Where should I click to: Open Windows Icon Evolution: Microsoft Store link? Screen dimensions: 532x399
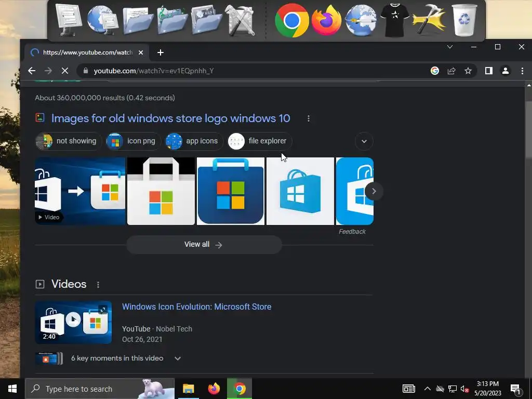tap(196, 307)
